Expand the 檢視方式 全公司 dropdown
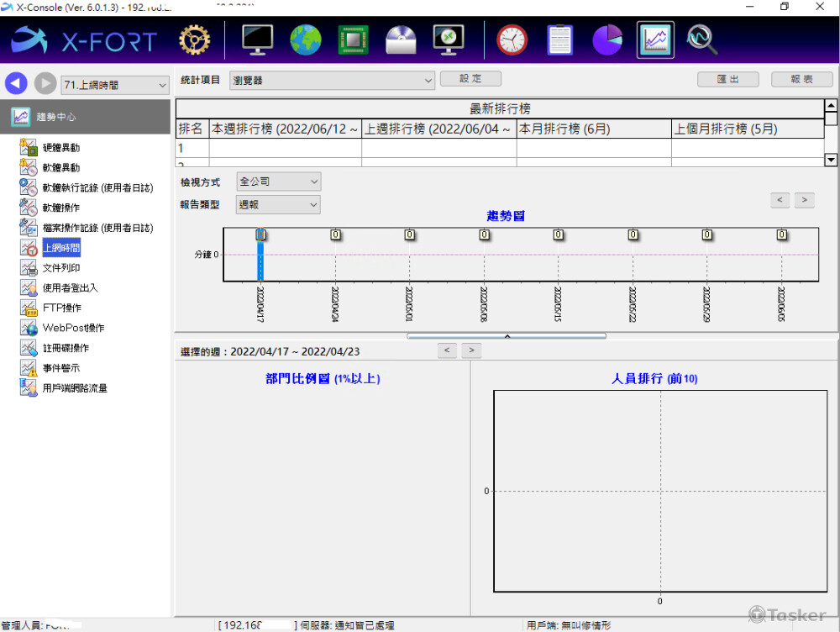Screen dimensions: 840x632 pos(279,182)
